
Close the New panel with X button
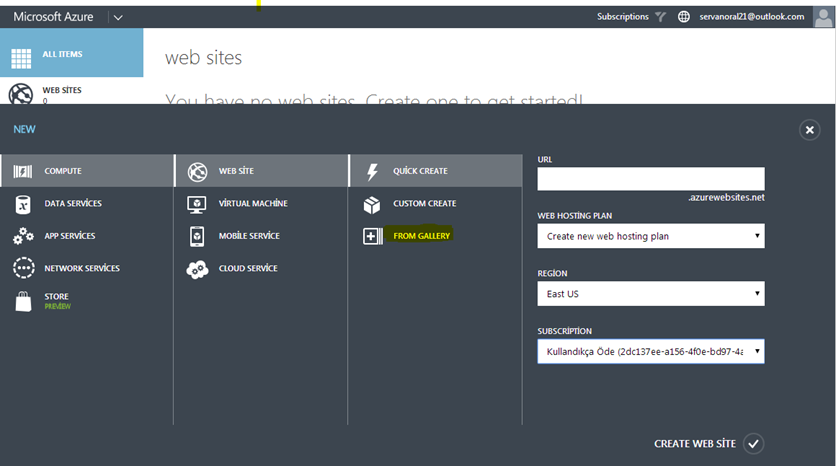[809, 130]
